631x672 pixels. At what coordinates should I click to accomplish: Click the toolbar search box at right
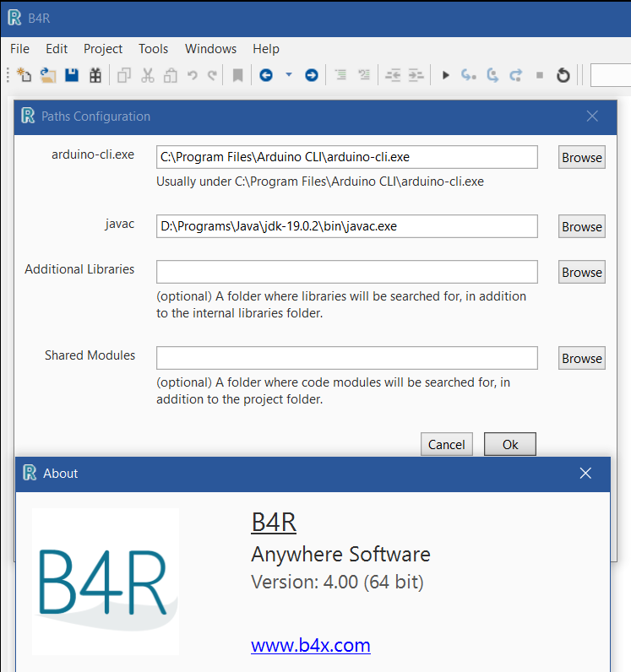tap(611, 75)
